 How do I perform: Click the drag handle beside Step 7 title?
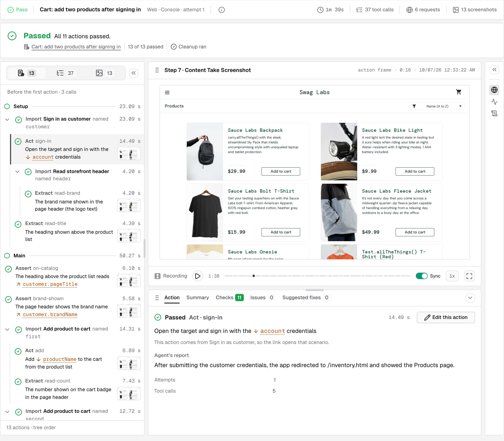point(157,70)
